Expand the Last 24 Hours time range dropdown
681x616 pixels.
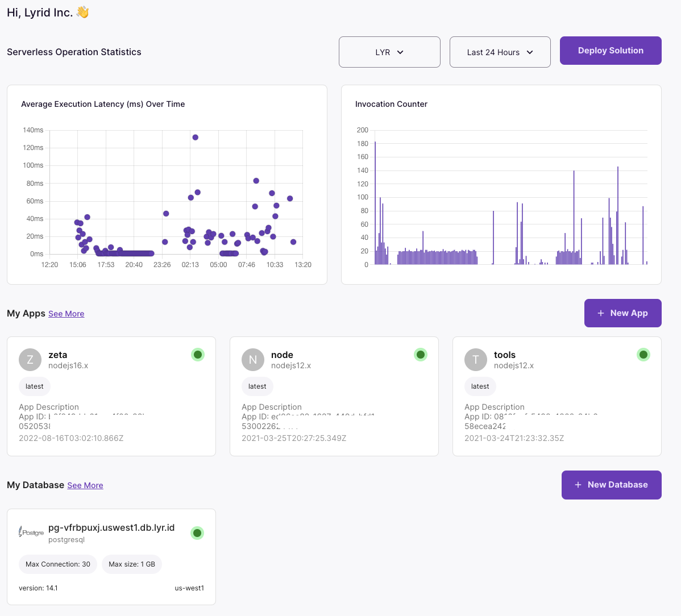pyautogui.click(x=500, y=52)
